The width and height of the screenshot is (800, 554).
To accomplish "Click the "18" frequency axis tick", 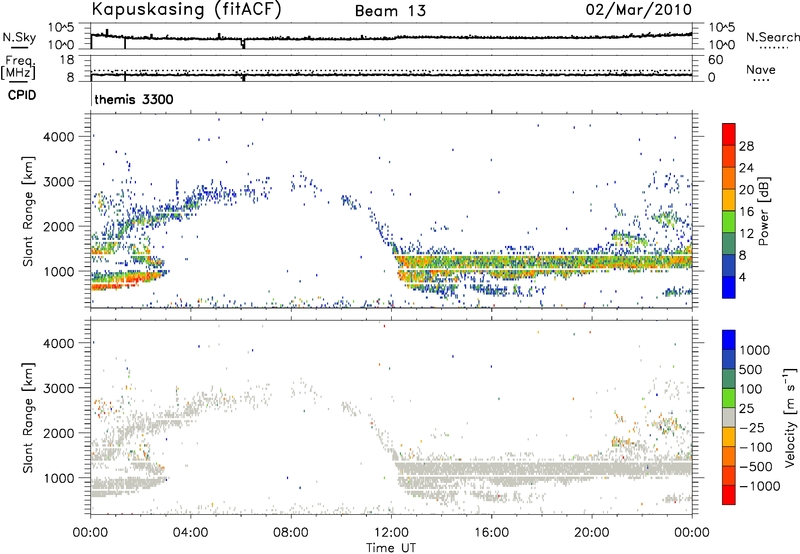I will click(67, 60).
